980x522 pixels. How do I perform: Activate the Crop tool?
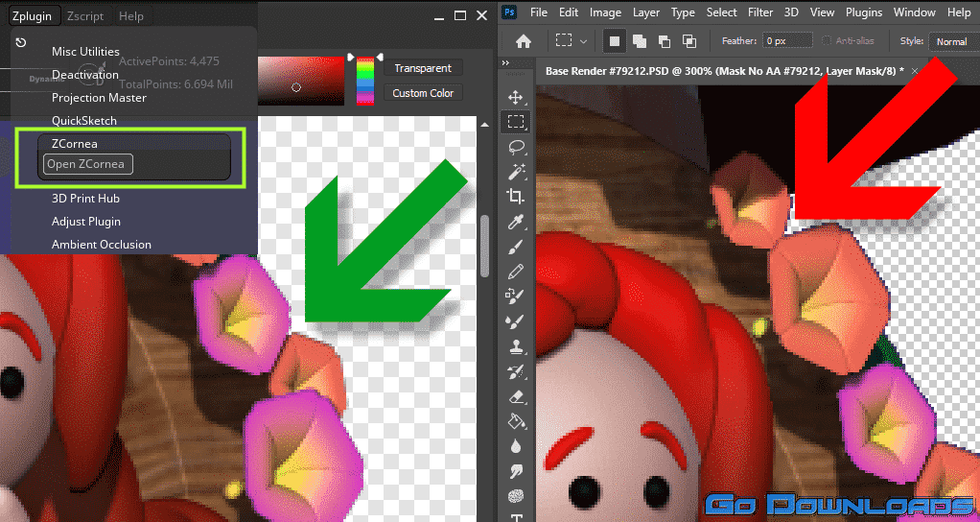click(516, 197)
